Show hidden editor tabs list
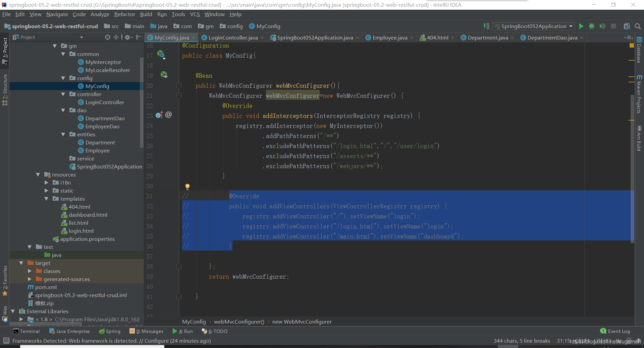This screenshot has height=348, width=644. pos(629,38)
